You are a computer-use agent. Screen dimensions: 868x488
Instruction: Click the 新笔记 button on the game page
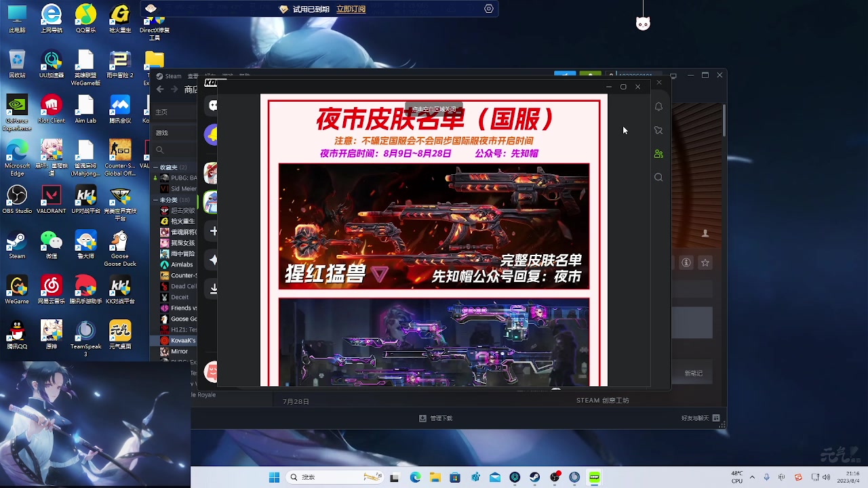693,373
